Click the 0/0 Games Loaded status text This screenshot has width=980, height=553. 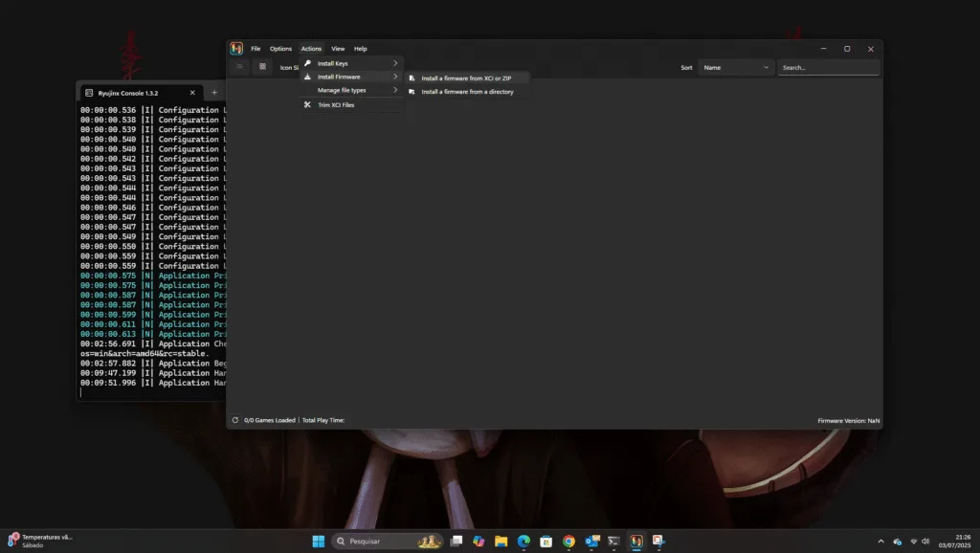click(269, 421)
